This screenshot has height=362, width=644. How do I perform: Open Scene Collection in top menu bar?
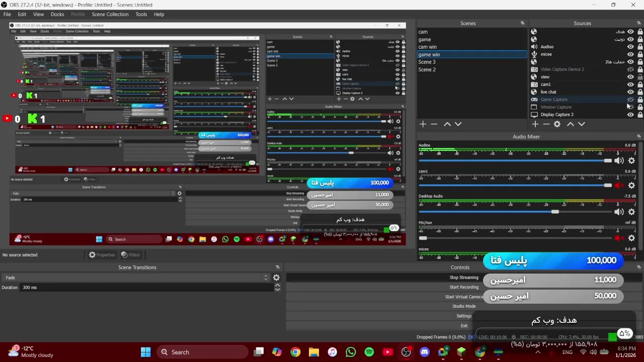point(110,14)
